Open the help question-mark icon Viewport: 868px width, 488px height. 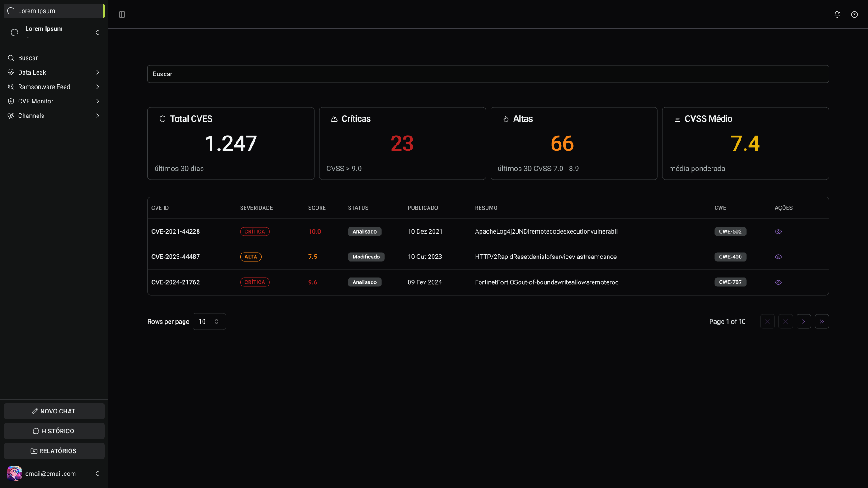[854, 14]
